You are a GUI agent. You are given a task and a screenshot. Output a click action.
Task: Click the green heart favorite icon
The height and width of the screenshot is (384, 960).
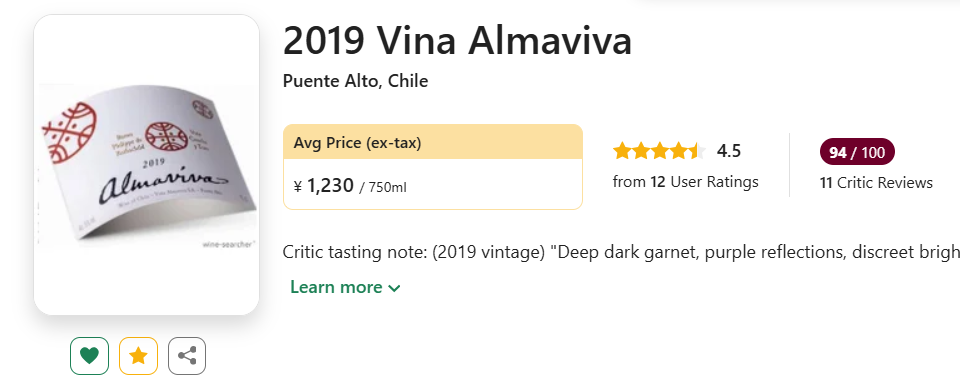point(89,356)
